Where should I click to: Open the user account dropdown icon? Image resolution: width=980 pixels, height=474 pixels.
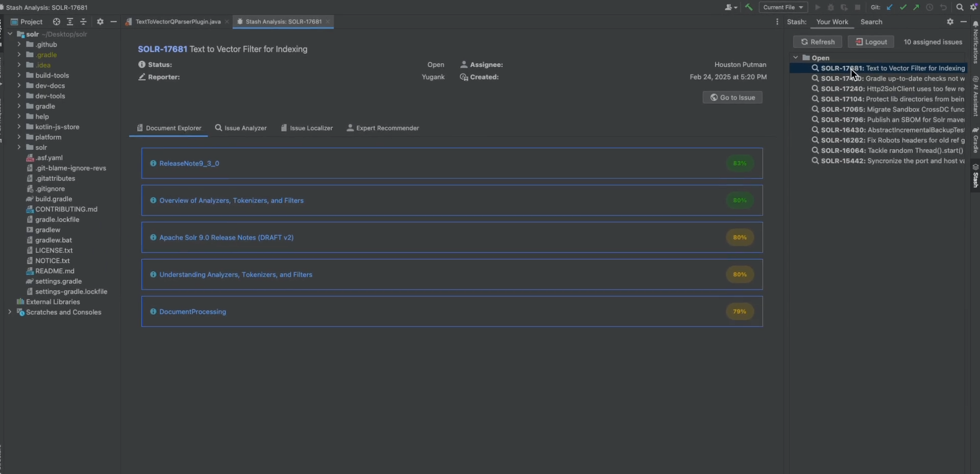(731, 7)
